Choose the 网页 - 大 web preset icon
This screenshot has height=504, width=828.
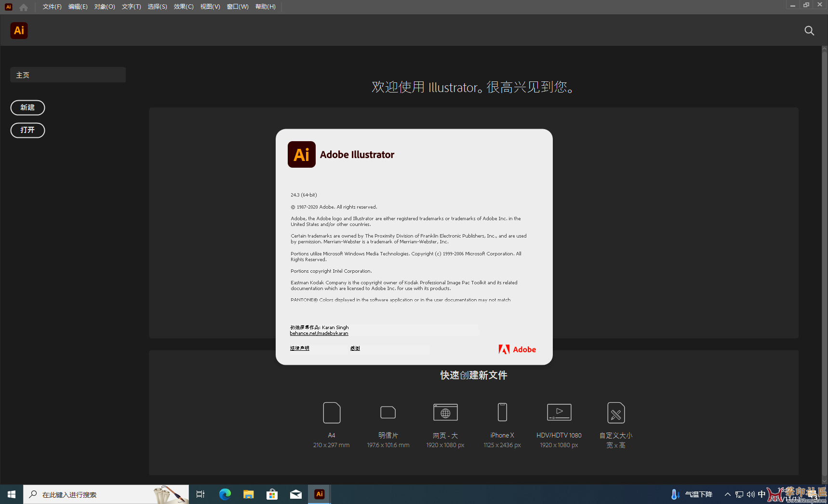(x=445, y=412)
